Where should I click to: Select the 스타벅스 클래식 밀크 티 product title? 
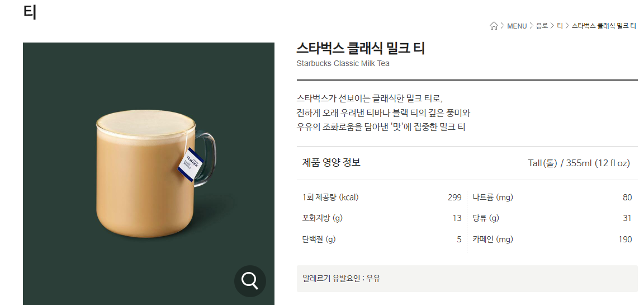pos(361,49)
